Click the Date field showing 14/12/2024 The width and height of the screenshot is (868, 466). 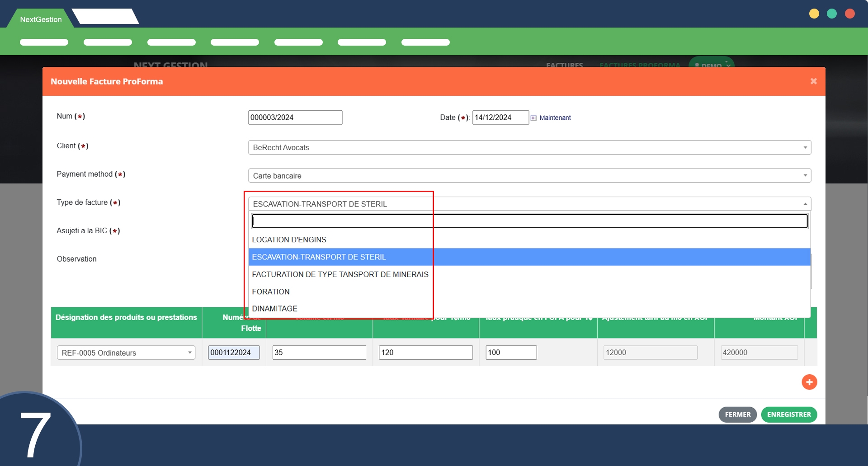coord(500,118)
